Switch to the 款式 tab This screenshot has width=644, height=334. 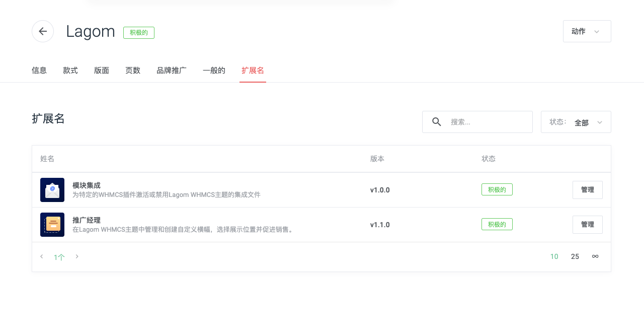tap(70, 71)
